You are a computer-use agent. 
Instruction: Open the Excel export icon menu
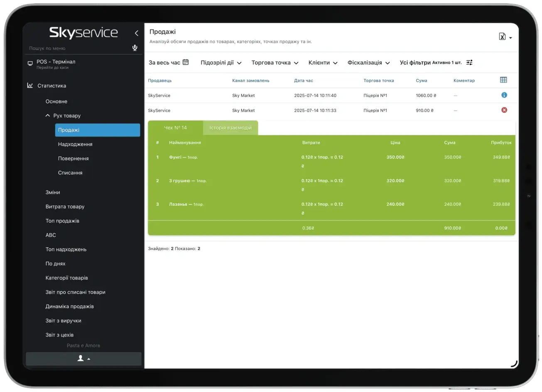pos(505,37)
